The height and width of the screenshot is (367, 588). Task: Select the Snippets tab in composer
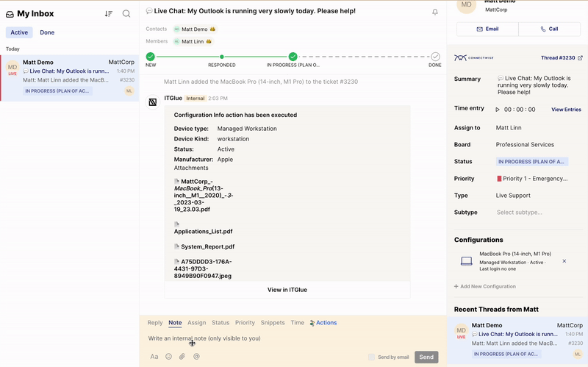[x=273, y=323]
